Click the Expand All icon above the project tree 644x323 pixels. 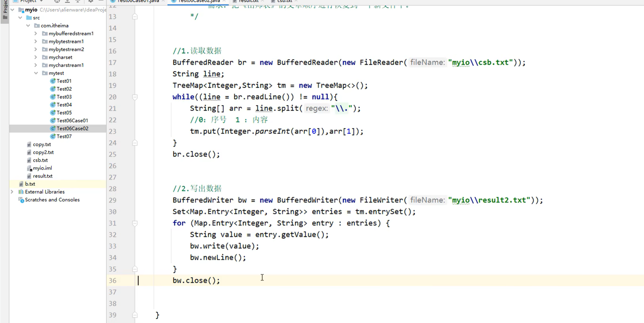coord(67,1)
